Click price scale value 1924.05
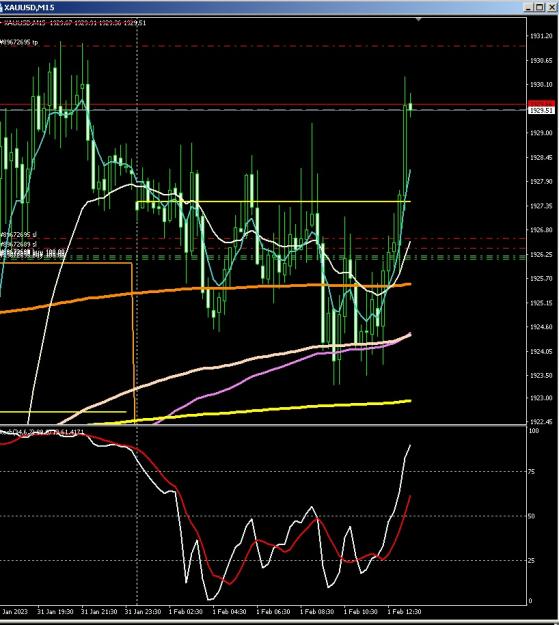Image resolution: width=559 pixels, height=625 pixels. click(541, 351)
